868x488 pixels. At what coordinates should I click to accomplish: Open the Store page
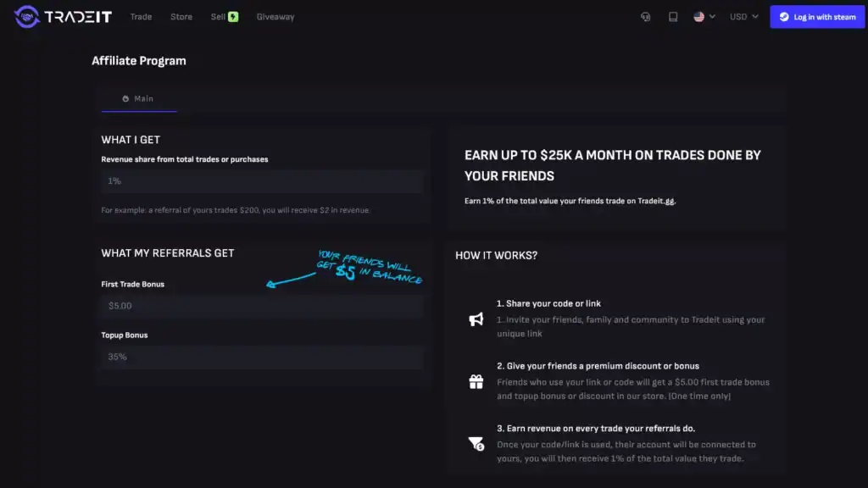(x=181, y=17)
